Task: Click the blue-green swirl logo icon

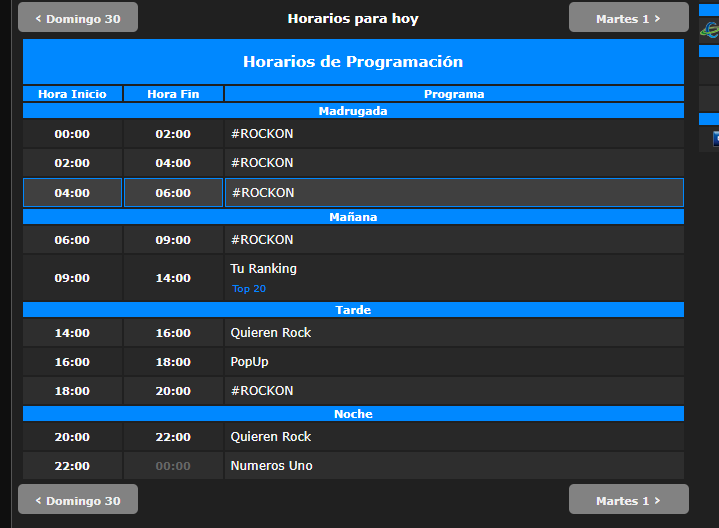Action: [x=709, y=29]
